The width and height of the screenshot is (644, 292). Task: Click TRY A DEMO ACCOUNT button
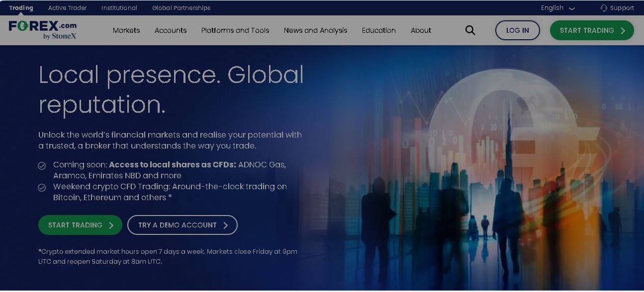(183, 225)
